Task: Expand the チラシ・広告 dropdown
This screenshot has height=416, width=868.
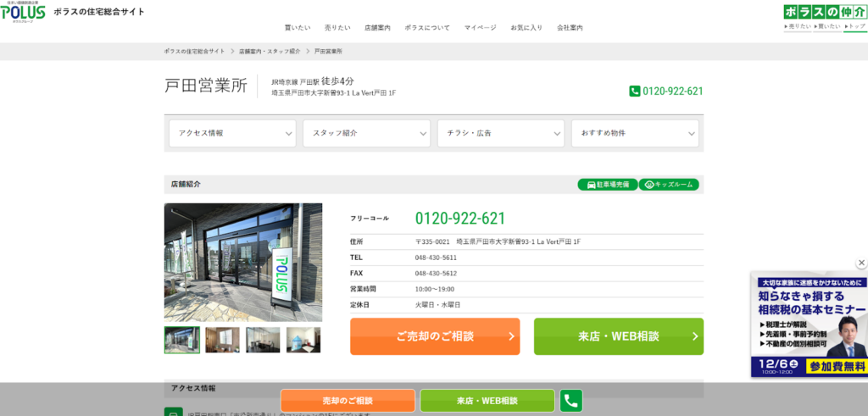Action: click(x=501, y=133)
